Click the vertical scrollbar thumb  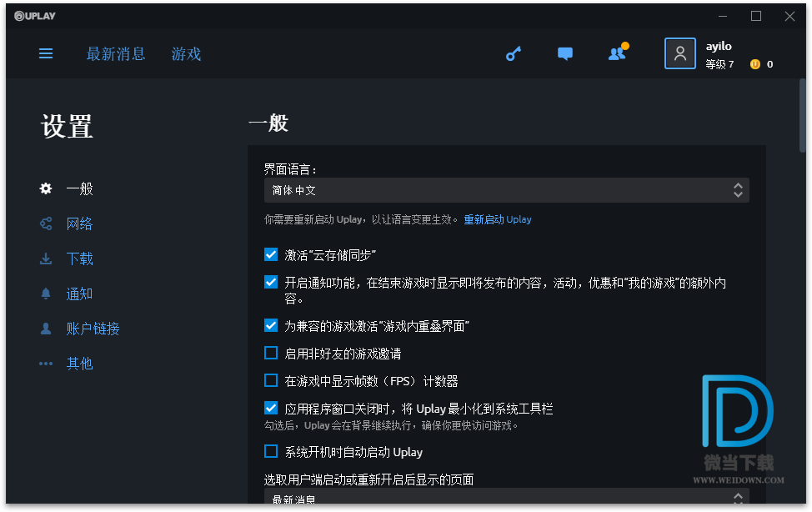(803, 116)
